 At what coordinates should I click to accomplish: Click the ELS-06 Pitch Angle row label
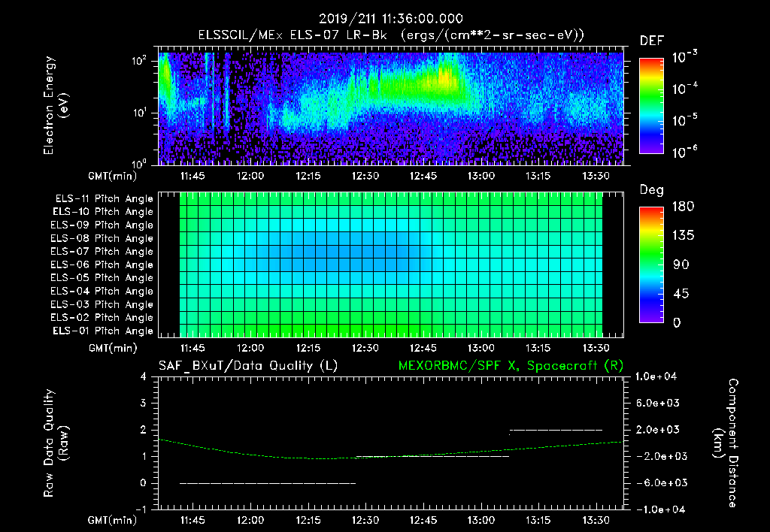pyautogui.click(x=102, y=264)
